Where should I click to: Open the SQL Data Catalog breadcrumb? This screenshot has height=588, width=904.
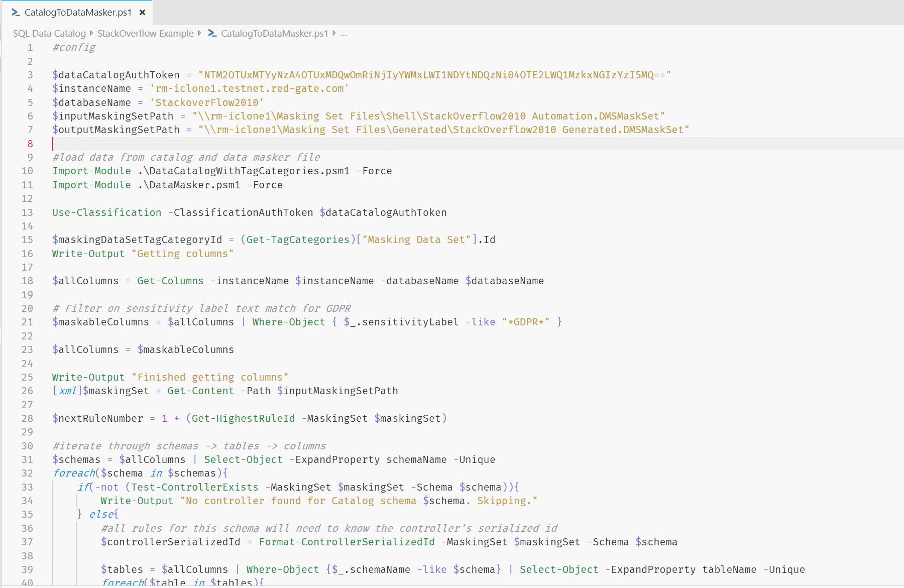tap(49, 34)
